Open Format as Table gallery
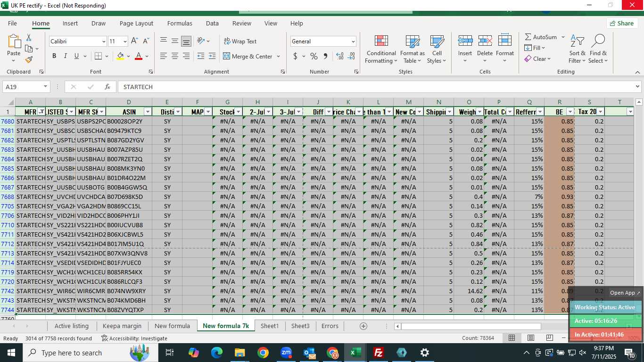This screenshot has height=362, width=644. pyautogui.click(x=413, y=49)
